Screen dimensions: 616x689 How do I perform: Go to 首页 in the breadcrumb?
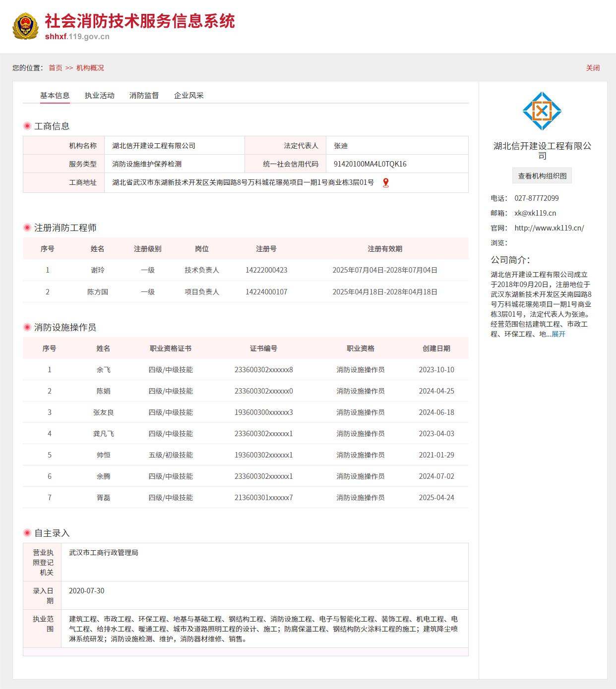(x=56, y=68)
